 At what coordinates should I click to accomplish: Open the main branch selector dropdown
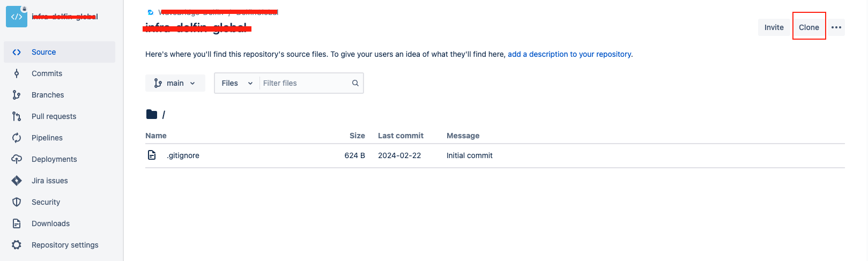point(175,83)
